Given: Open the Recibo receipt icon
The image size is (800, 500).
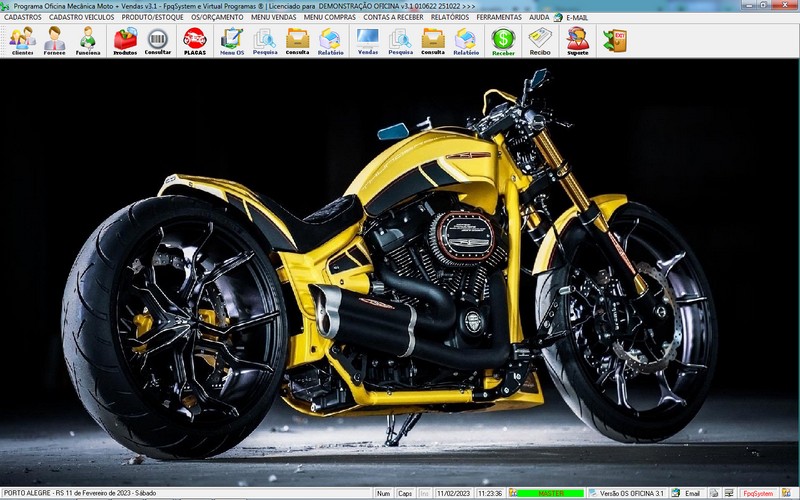Looking at the screenshot, I should [540, 41].
